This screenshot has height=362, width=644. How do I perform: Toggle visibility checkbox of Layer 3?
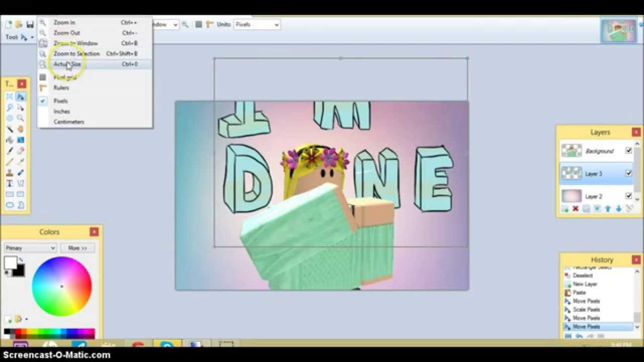point(628,173)
